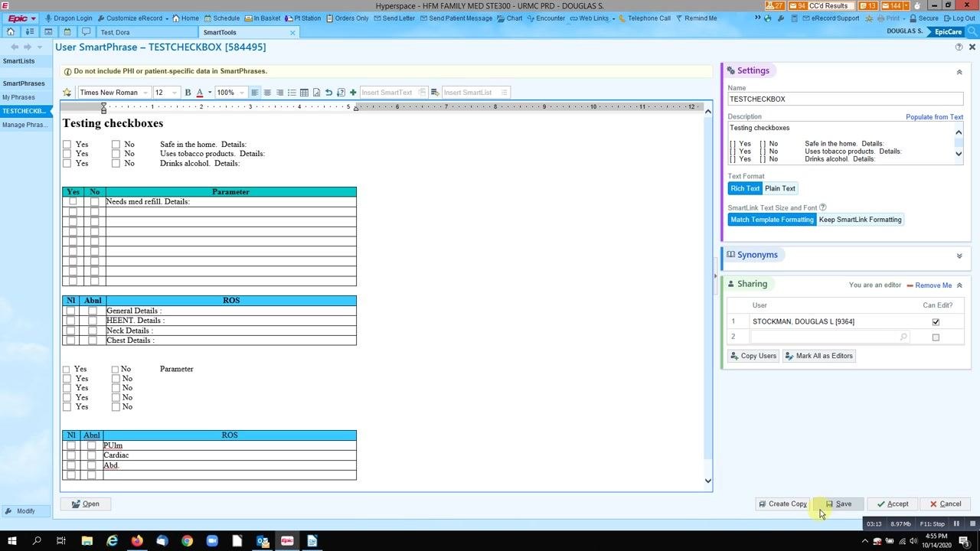Viewport: 980px width, 551px height.
Task: Pick the font color swatch
Action: point(200,93)
